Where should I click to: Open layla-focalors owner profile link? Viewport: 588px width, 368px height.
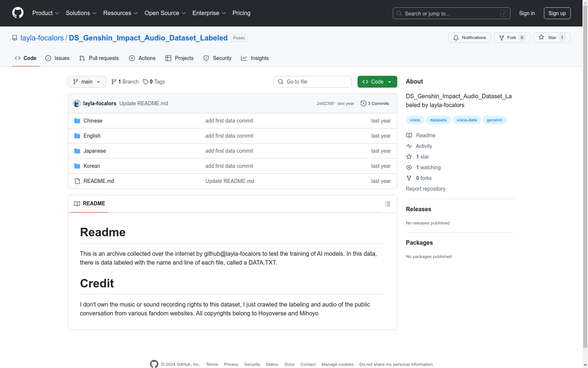tap(42, 38)
